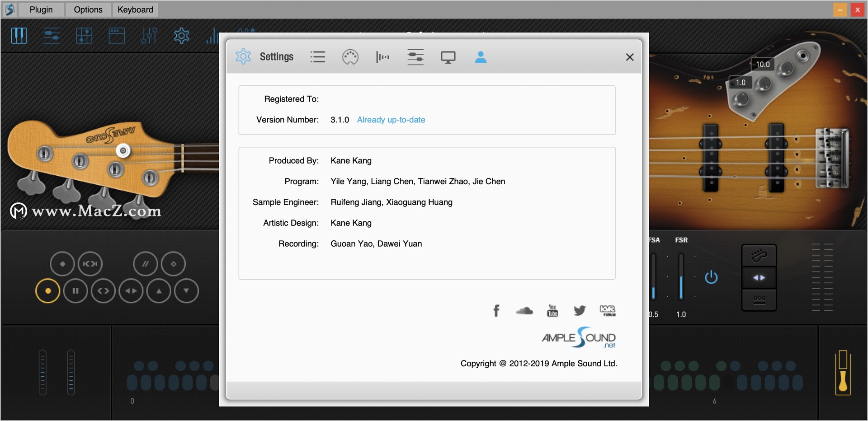This screenshot has width=868, height=421.
Task: Click the mod wheel slider beside the pitch wheel
Action: tap(71, 372)
